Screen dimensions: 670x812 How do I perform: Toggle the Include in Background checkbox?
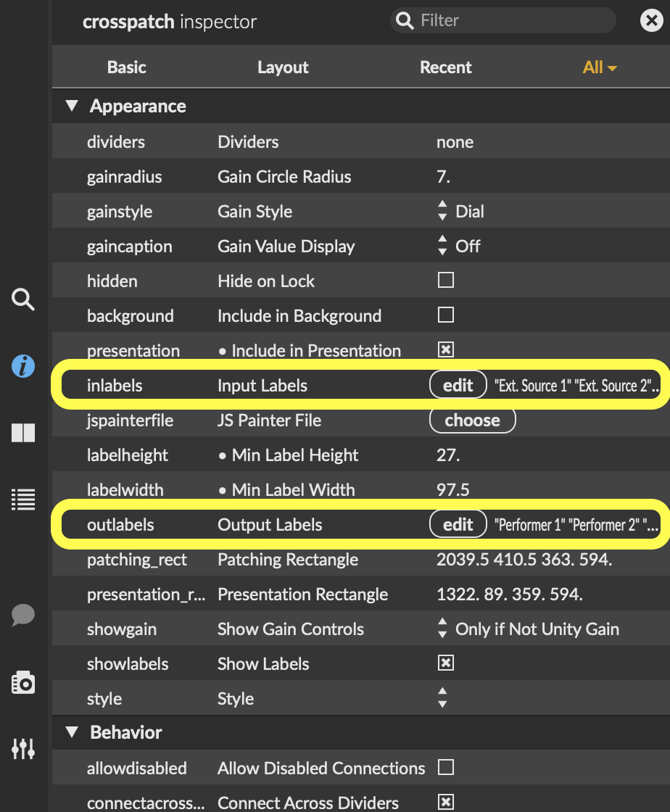446,315
